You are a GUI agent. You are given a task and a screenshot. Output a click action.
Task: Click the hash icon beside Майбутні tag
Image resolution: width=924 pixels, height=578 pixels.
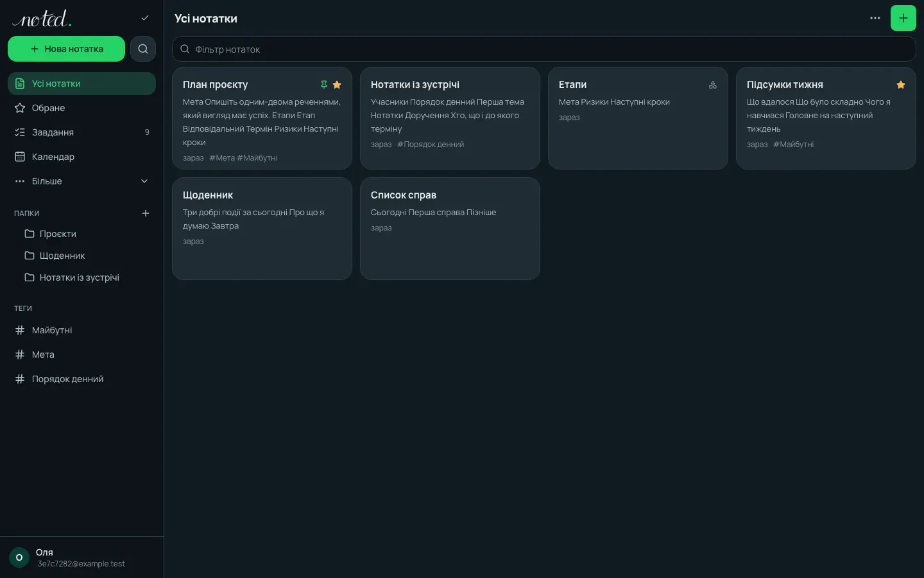tap(20, 330)
